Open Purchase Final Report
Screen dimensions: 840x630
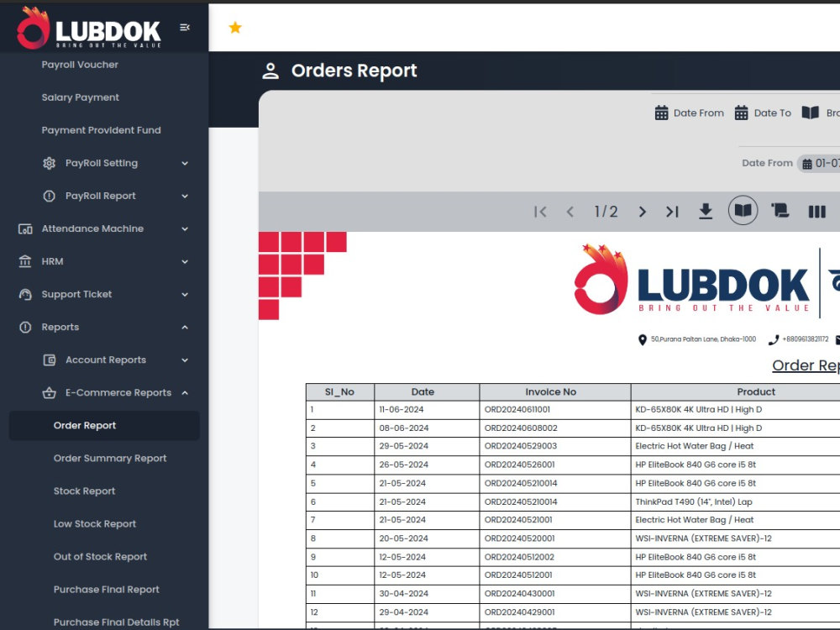pyautogui.click(x=106, y=590)
